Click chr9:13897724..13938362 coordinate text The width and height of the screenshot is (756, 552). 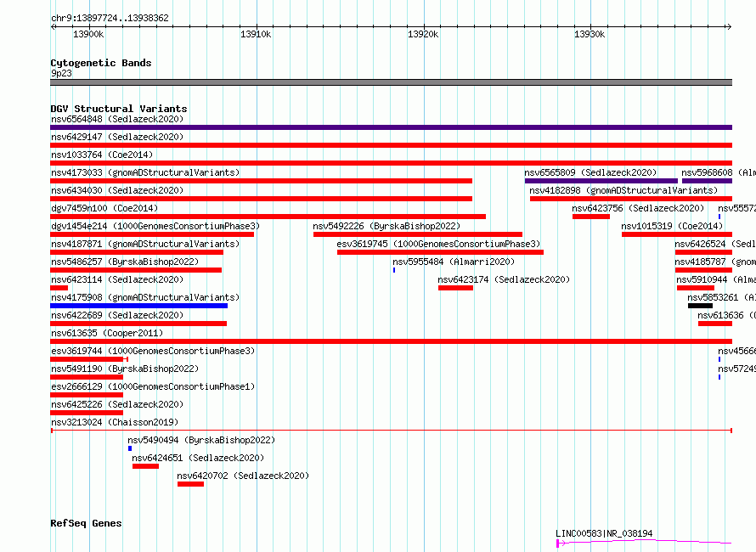point(110,18)
